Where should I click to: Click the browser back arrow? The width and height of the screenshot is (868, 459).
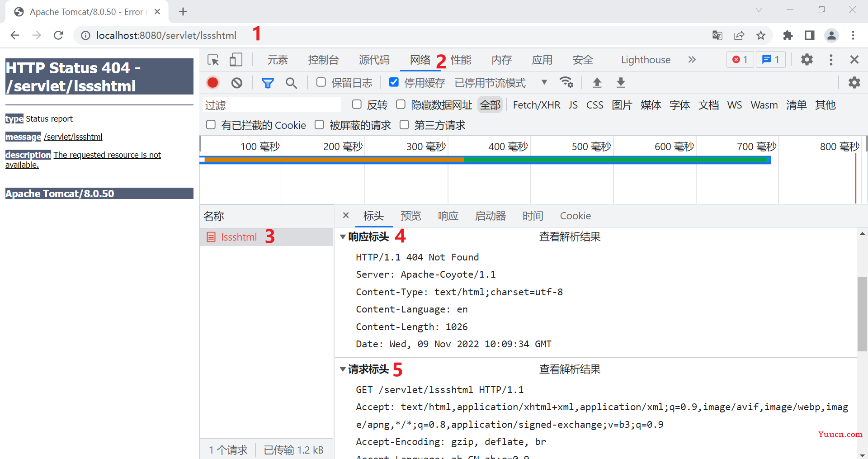click(x=15, y=35)
